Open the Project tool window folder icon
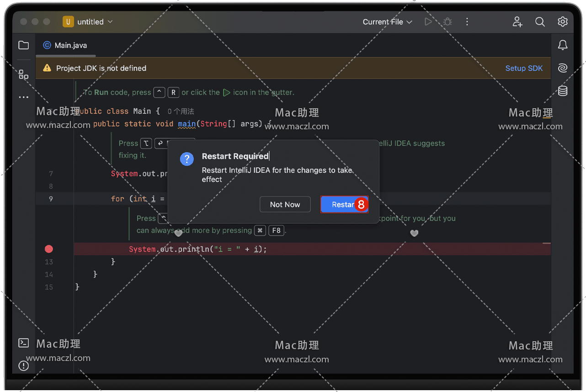 click(x=23, y=45)
